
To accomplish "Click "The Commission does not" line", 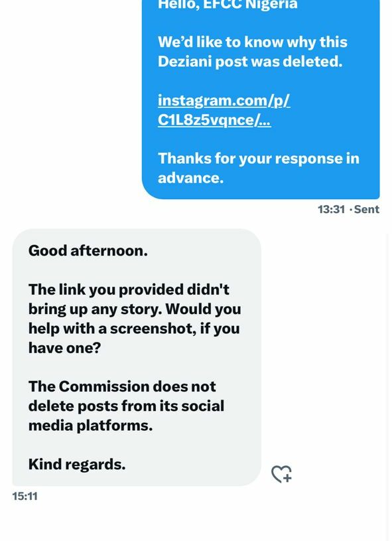I will coord(122,386).
